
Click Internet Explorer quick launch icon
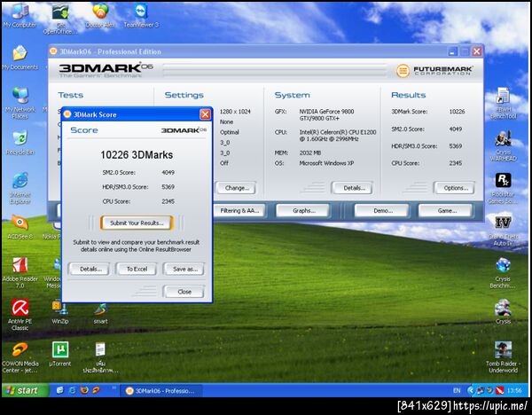pyautogui.click(x=73, y=390)
